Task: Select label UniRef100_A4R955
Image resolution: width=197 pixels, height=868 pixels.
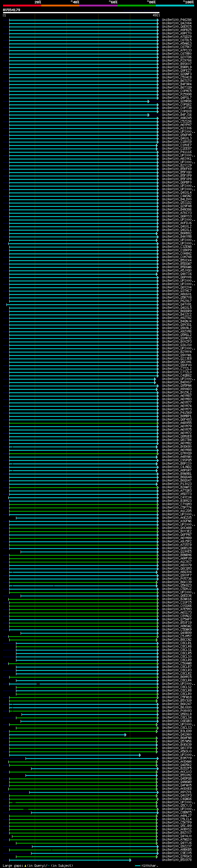Action: pos(176,423)
